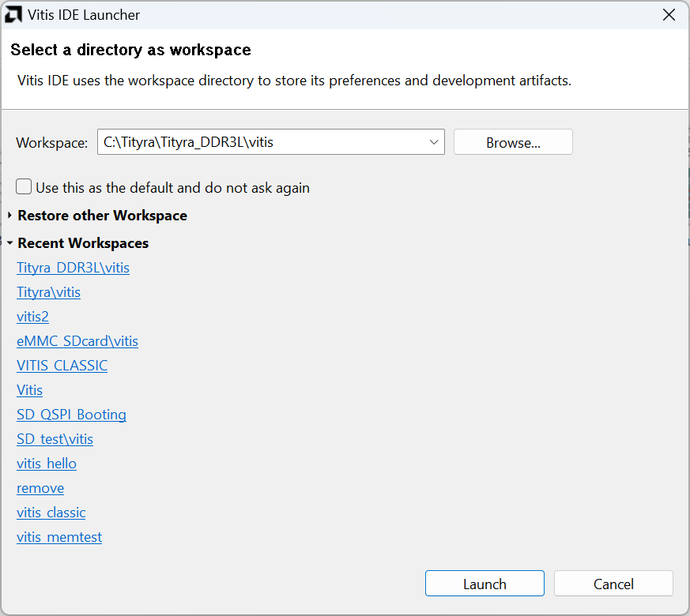The height and width of the screenshot is (616, 690).
Task: Open recent workspace Tityra_DDR3L\vitis
Action: click(x=73, y=268)
